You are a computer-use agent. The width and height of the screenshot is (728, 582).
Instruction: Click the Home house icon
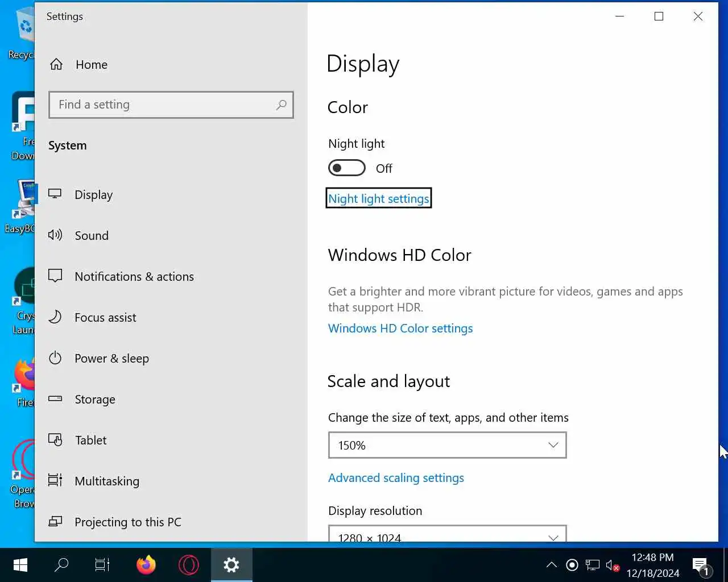pyautogui.click(x=56, y=65)
